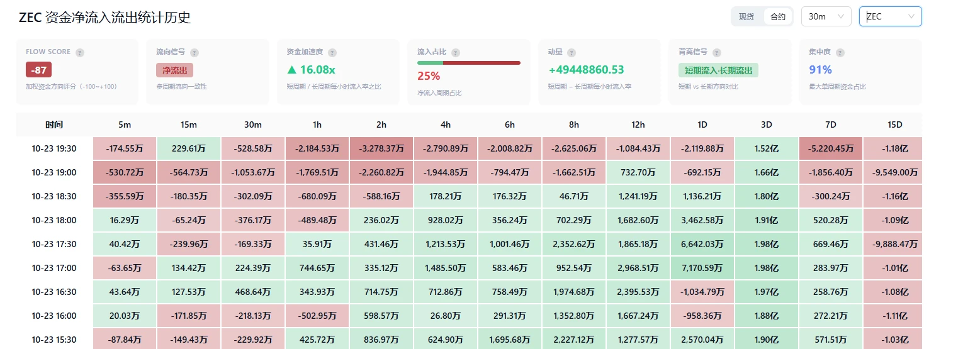Click the 1,695.68万 cell
This screenshot has height=349, width=980.
click(510, 339)
